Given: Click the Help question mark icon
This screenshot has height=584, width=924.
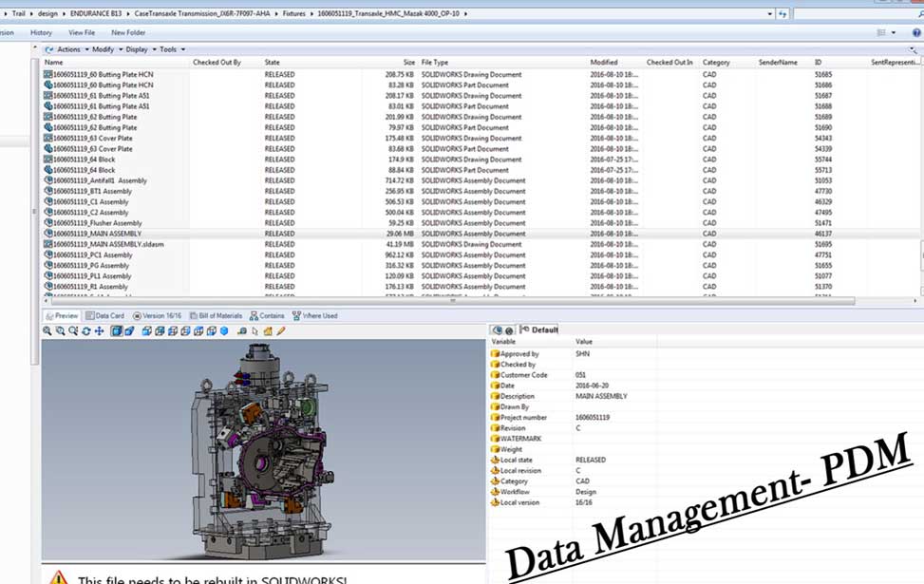Looking at the screenshot, I should click(x=916, y=33).
